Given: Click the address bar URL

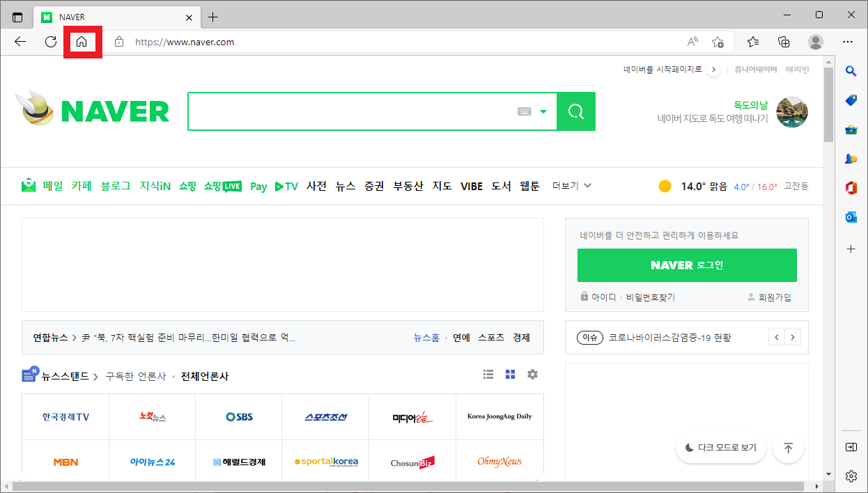Looking at the screenshot, I should point(185,42).
